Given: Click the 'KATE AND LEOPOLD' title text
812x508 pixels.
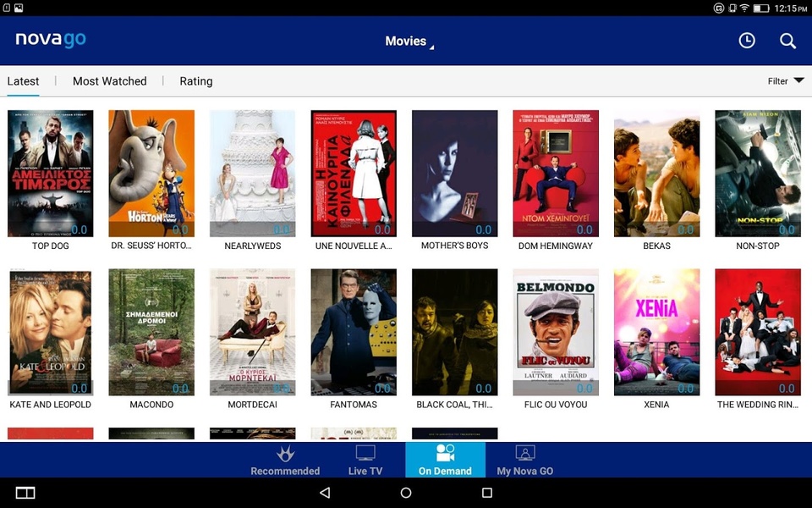Looking at the screenshot, I should pyautogui.click(x=50, y=405).
